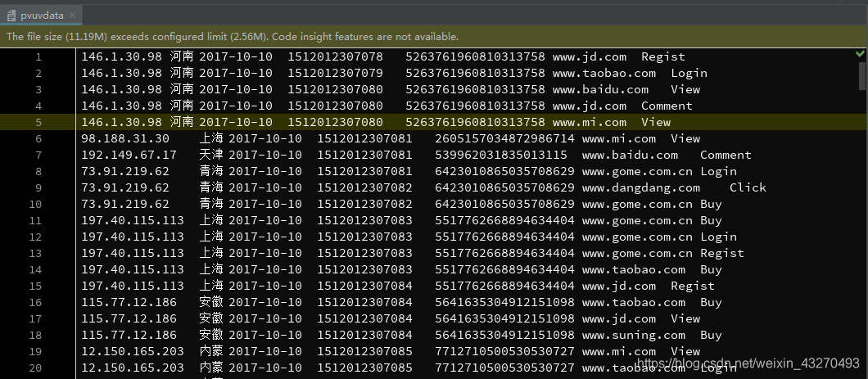Image resolution: width=868 pixels, height=379 pixels.
Task: Click '12.150.165.203' on line 19
Action: point(133,351)
